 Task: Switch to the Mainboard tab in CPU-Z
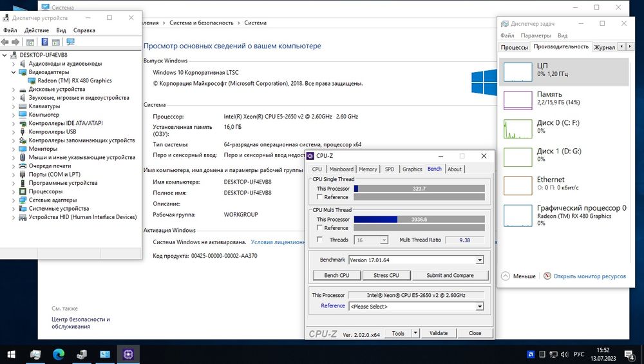point(341,169)
